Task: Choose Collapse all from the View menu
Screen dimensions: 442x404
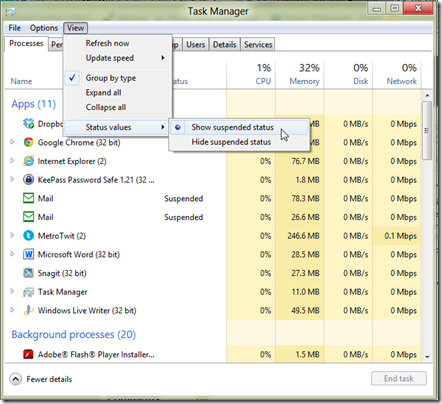Action: coord(118,107)
